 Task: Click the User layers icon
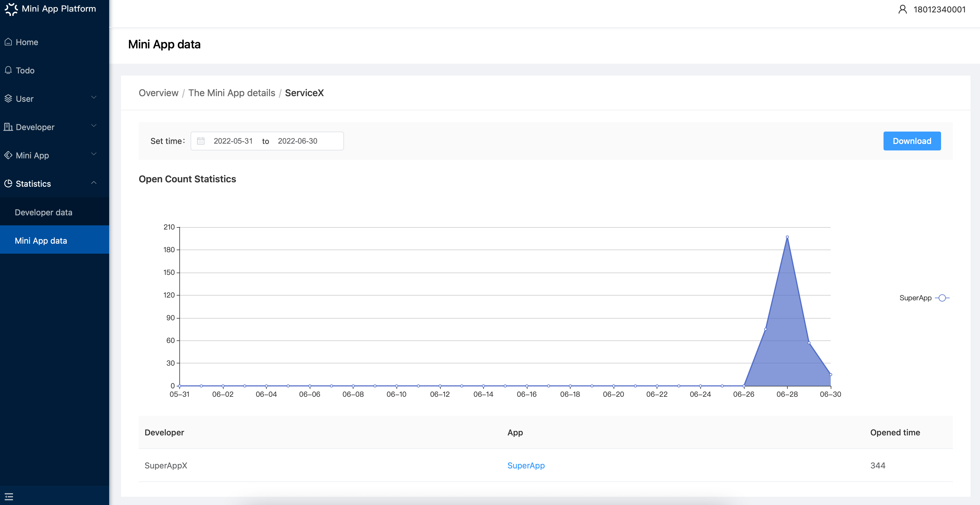coord(8,99)
